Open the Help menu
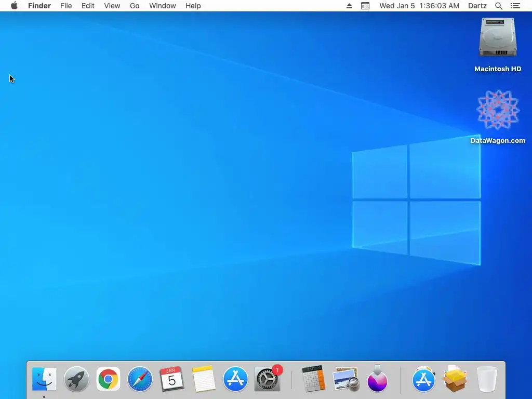Image resolution: width=532 pixels, height=399 pixels. [193, 6]
